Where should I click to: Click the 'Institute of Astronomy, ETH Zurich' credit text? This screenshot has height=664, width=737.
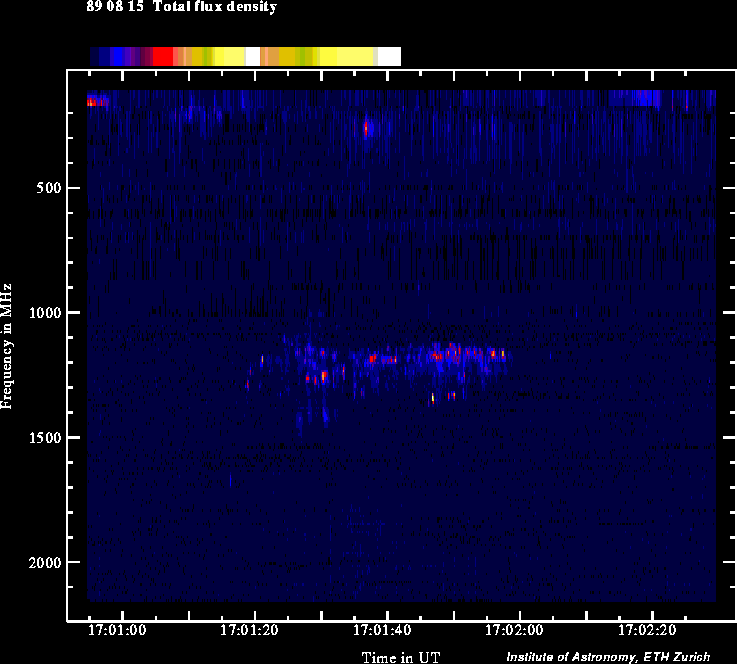point(608,656)
